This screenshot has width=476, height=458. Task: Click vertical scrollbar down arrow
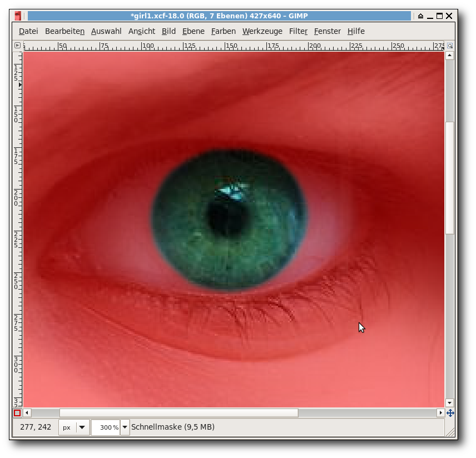click(450, 403)
